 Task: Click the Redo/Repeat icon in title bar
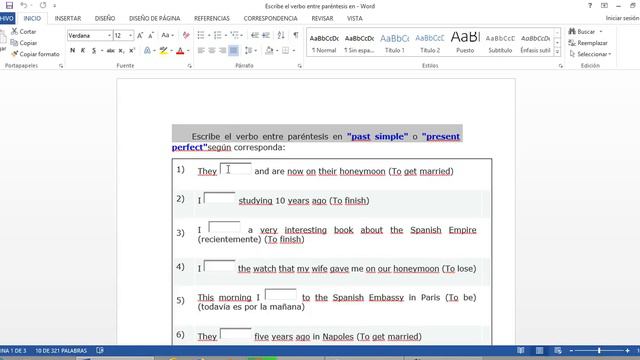(43, 5)
